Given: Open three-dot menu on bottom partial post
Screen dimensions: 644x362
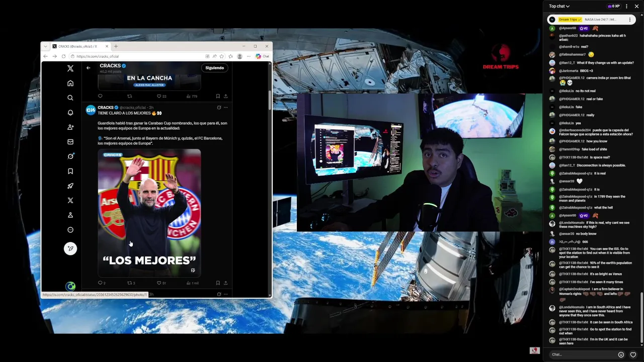Looking at the screenshot, I should (225, 294).
